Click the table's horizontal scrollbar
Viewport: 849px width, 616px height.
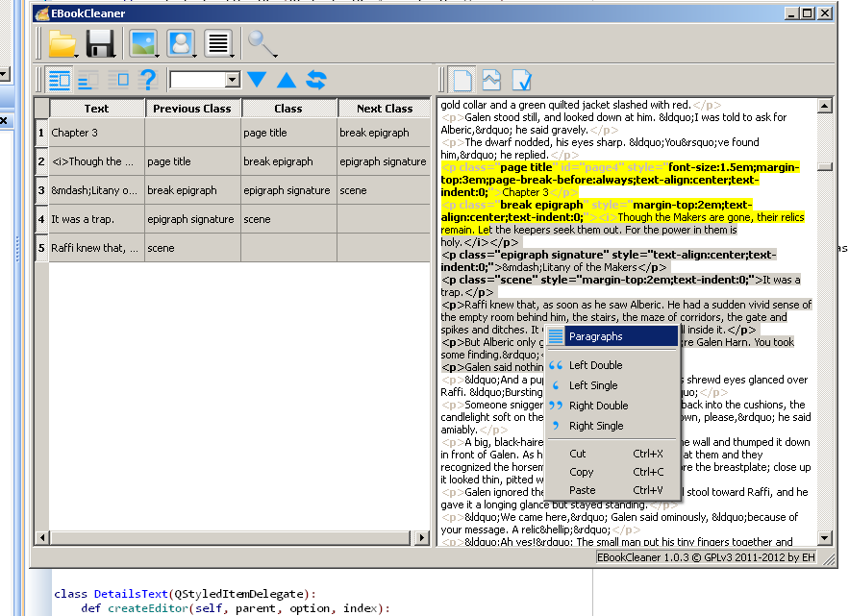pyautogui.click(x=233, y=537)
